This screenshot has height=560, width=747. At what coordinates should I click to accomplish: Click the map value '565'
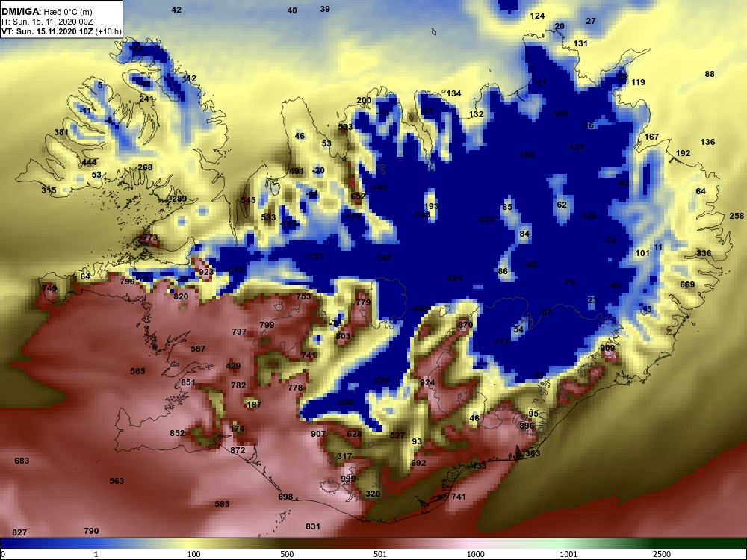[137, 371]
